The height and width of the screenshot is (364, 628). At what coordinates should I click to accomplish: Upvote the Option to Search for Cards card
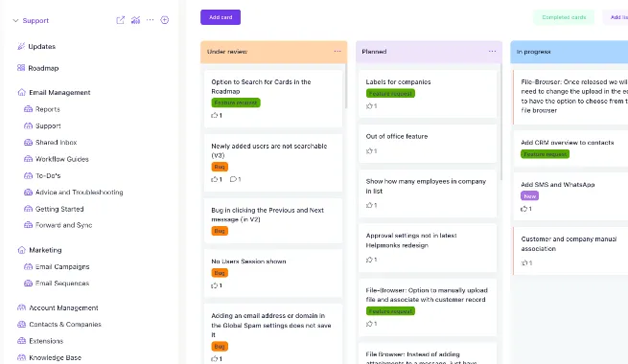click(x=217, y=115)
